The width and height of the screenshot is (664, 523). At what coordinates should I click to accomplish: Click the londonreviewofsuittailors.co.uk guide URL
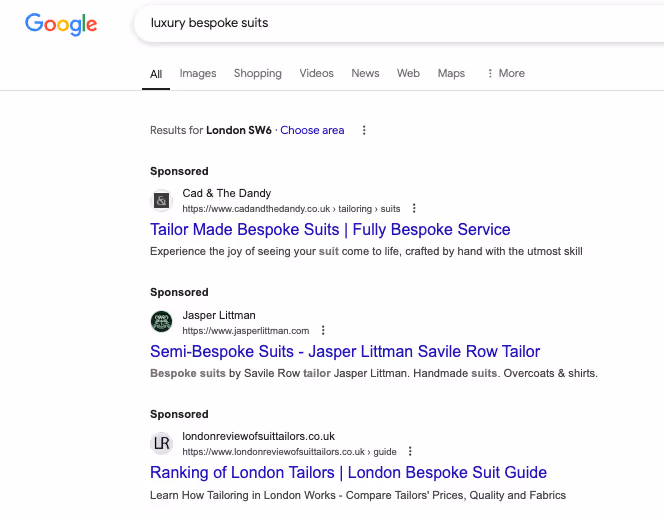pos(289,452)
